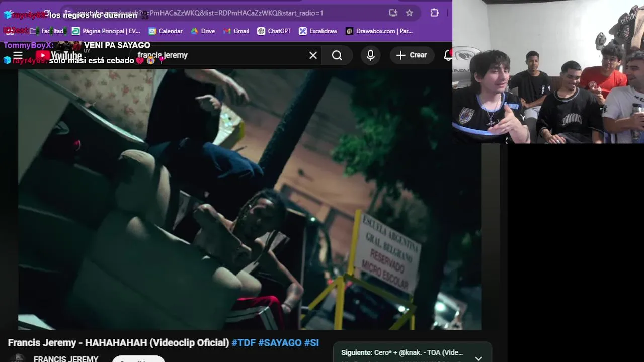Bookmark this page with the star icon
Screen dimensions: 644x362
[410, 13]
